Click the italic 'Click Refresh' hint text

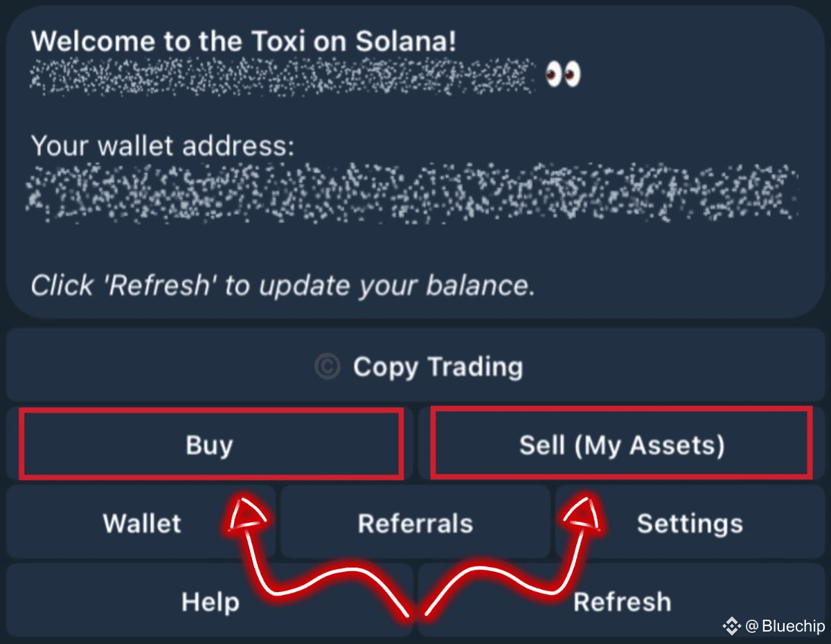point(283,285)
